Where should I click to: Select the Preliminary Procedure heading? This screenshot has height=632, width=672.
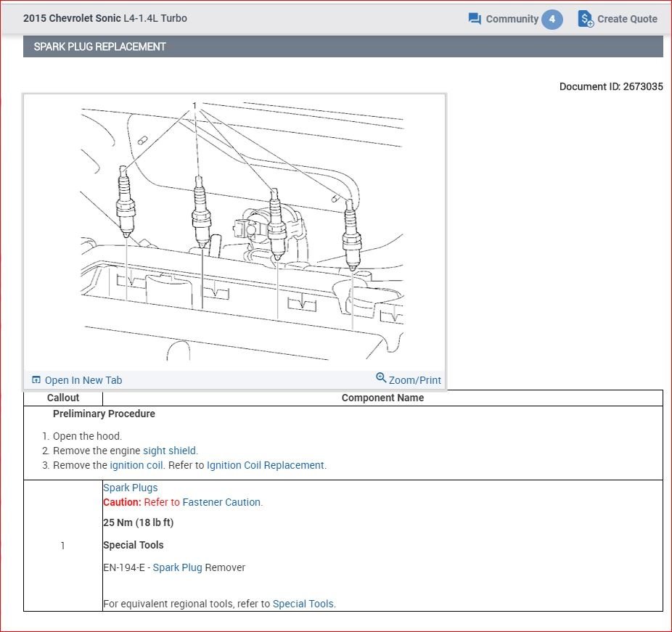point(104,414)
